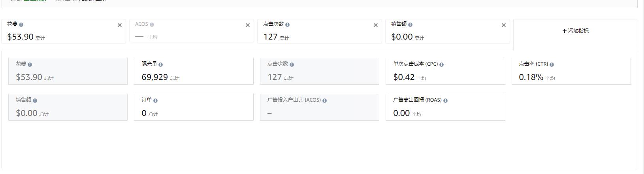Select the 广告支出回报 (ROAS) 0.00 tile
This screenshot has width=644, height=174.
point(445,107)
